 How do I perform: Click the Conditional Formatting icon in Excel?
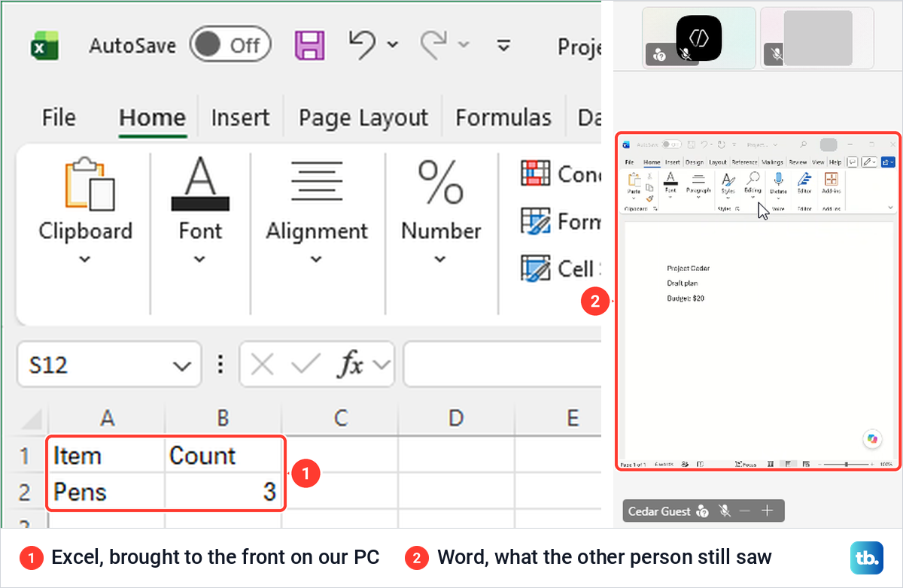pos(536,173)
